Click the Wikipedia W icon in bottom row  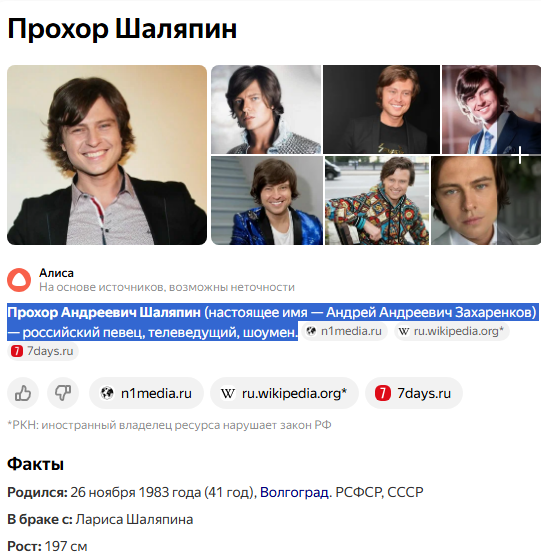coord(228,393)
